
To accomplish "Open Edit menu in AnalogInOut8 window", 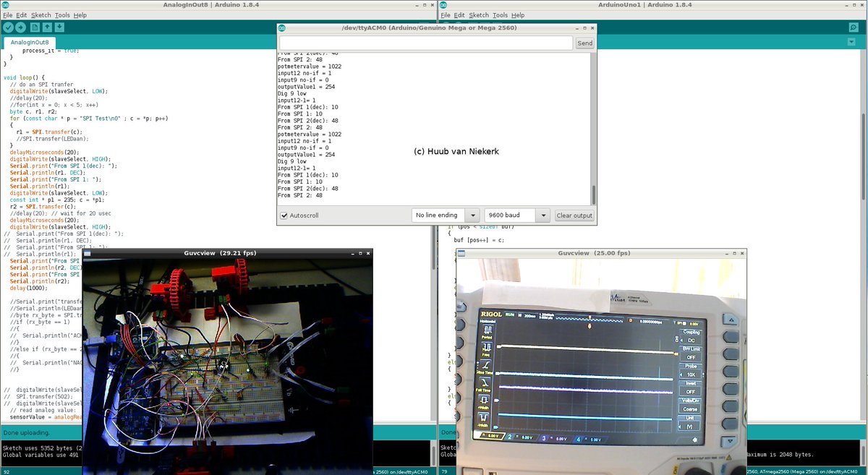I will pos(22,14).
